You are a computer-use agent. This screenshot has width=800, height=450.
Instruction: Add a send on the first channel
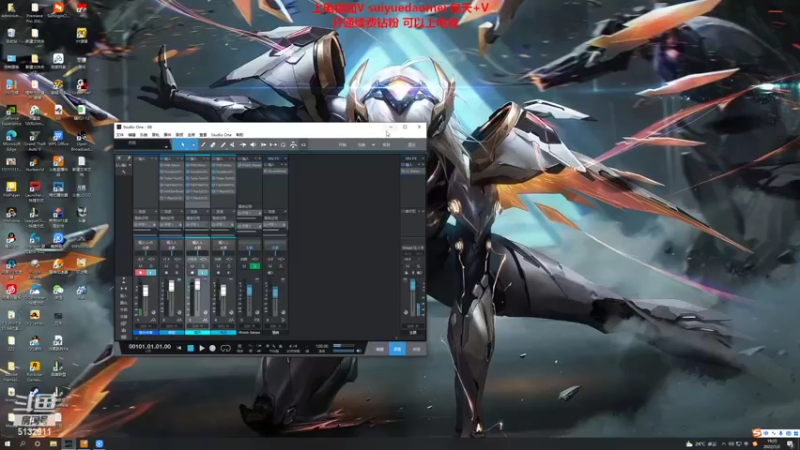154,211
